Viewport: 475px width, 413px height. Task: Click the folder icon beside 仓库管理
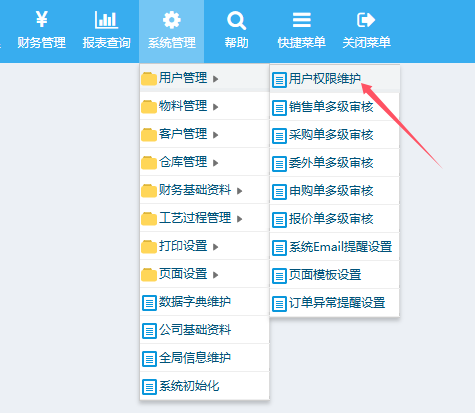[149, 163]
